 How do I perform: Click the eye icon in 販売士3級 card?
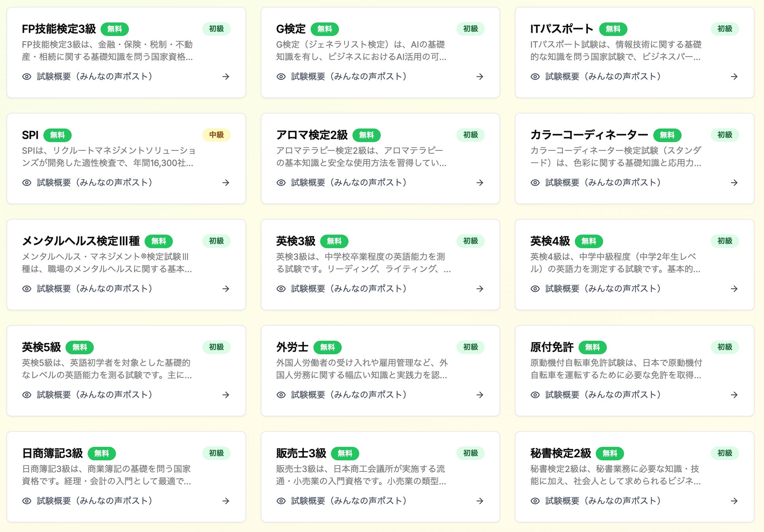(281, 501)
